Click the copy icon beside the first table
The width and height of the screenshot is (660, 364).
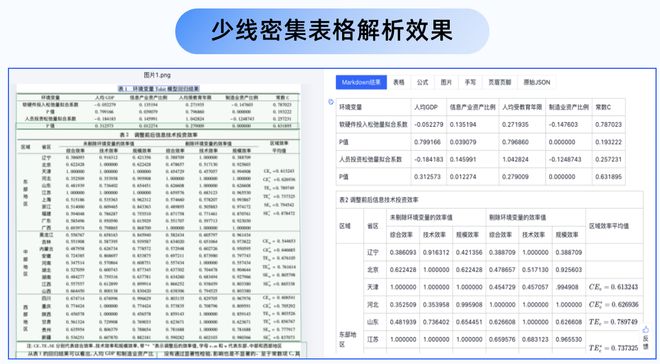point(331,101)
